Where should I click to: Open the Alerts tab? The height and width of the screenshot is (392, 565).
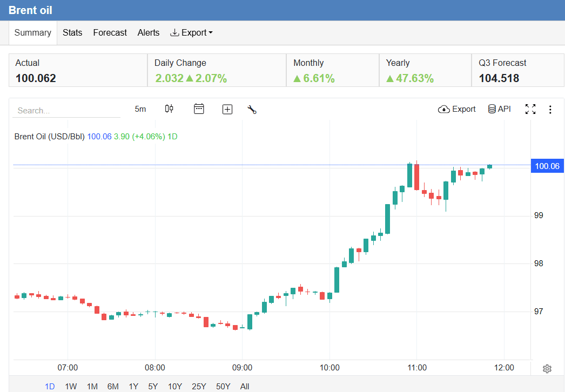[149, 33]
